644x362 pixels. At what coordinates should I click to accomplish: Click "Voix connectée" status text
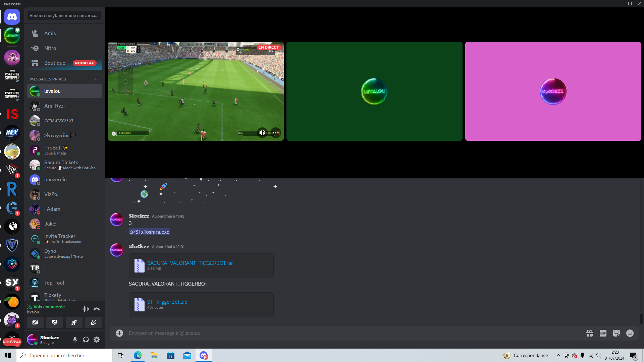pos(49,307)
